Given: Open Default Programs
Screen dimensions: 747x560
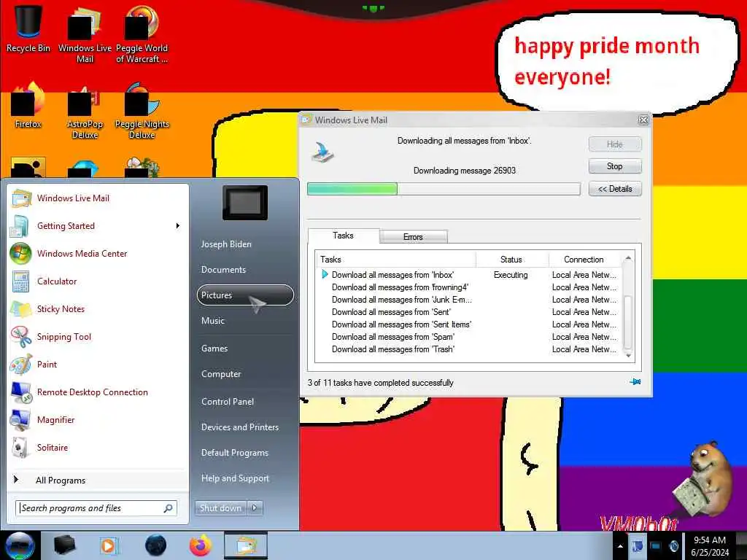Looking at the screenshot, I should [235, 453].
